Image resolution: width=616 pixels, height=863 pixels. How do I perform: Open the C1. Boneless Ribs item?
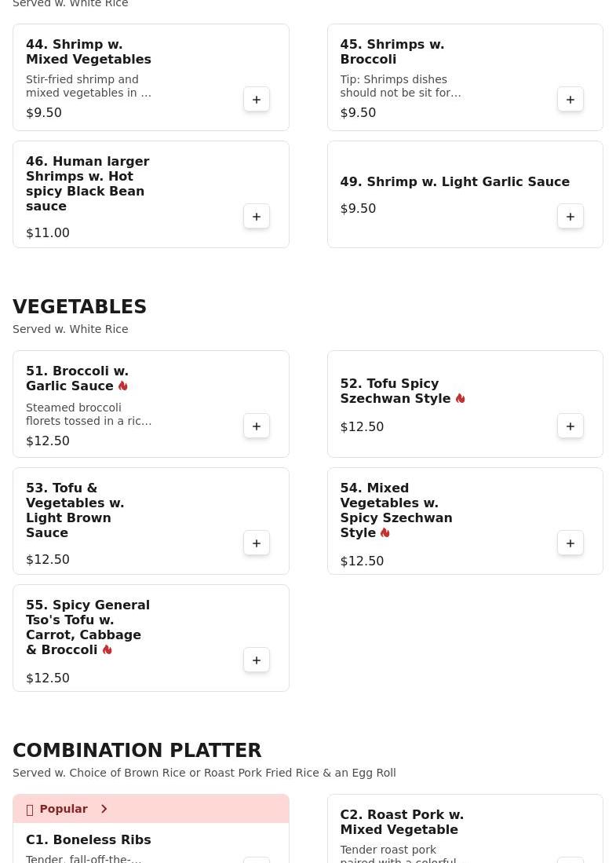[x=88, y=840]
